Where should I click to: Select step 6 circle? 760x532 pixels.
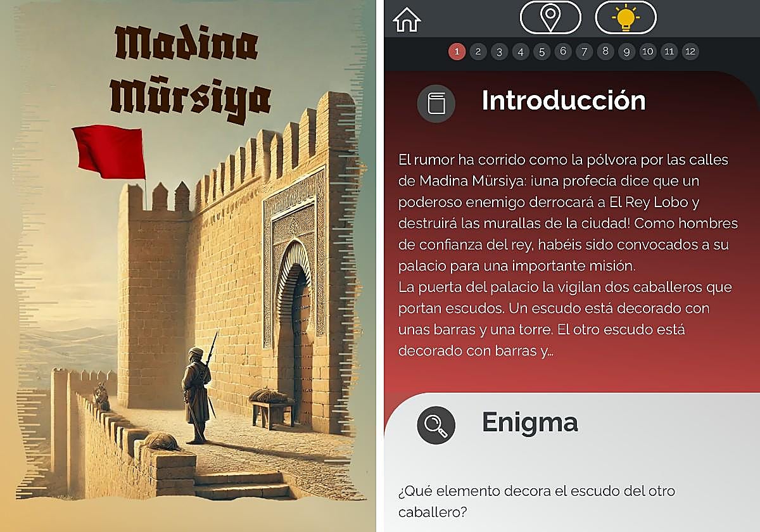point(563,51)
